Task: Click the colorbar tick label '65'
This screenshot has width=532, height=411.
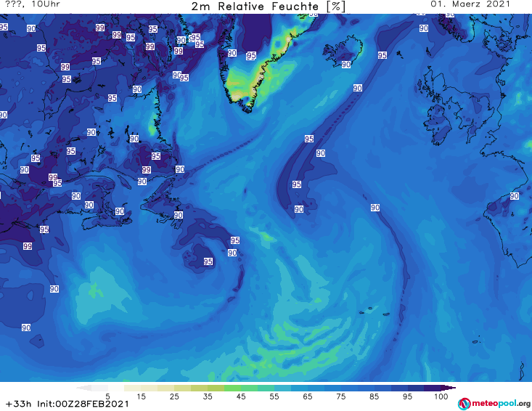Action: (308, 396)
